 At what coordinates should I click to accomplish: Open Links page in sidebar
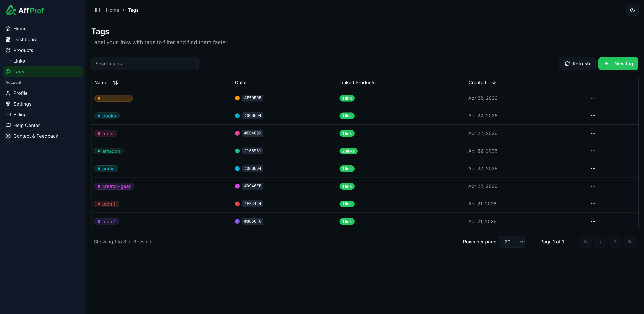(x=19, y=61)
